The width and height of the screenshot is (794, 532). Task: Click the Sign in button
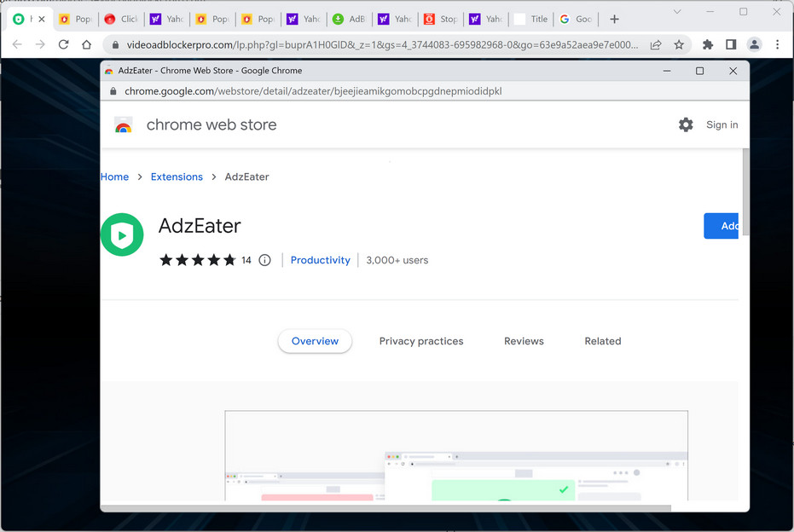tap(722, 124)
